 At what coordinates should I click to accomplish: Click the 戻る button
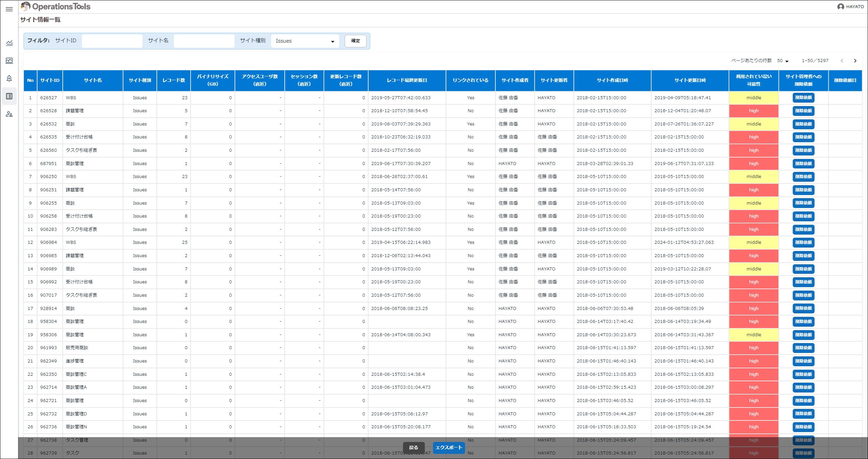point(414,448)
